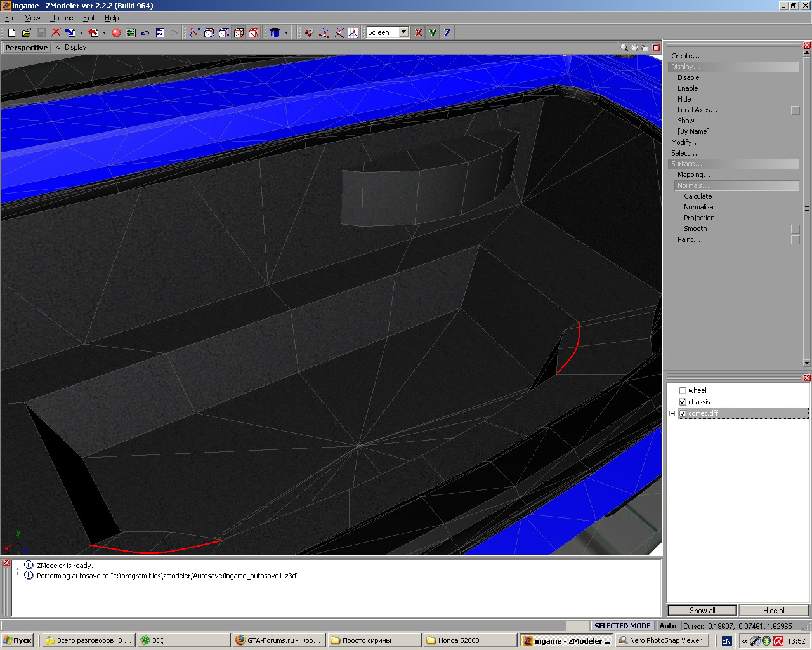Click the red sphere toolbar icon

(x=116, y=32)
